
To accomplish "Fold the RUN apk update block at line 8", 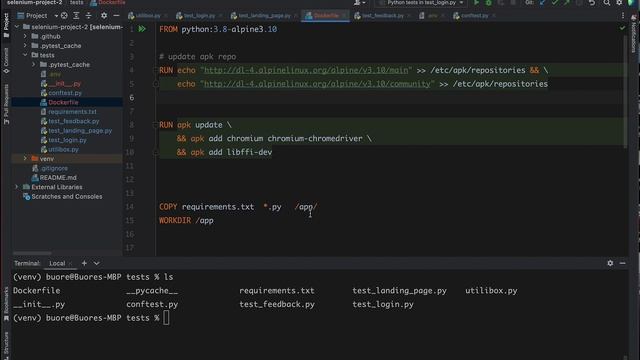I will point(156,125).
